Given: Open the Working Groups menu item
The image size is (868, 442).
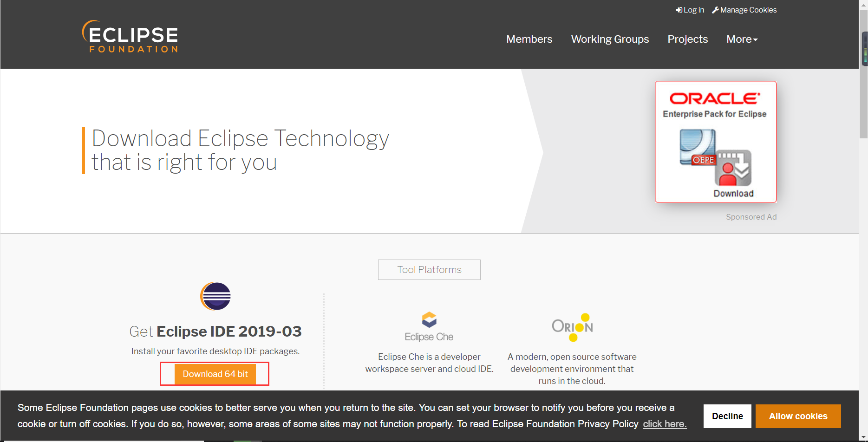Looking at the screenshot, I should (x=610, y=39).
